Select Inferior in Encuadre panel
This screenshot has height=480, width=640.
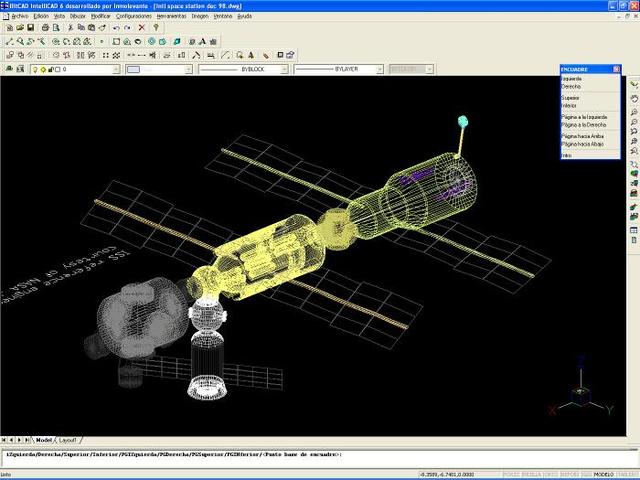pos(569,106)
